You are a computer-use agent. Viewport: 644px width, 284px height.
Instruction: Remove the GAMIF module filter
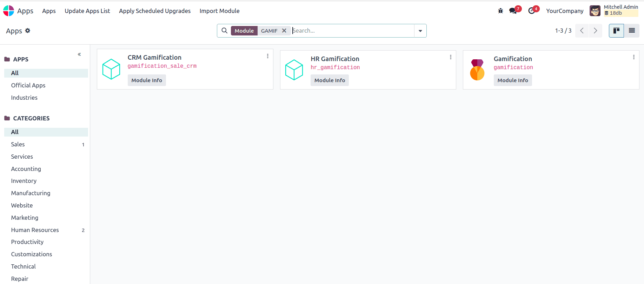(x=284, y=31)
